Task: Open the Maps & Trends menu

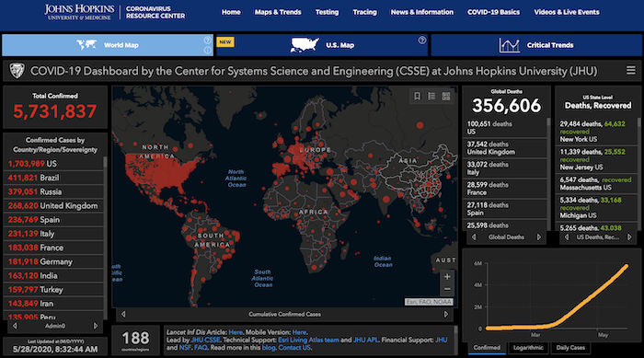Action: [x=278, y=12]
